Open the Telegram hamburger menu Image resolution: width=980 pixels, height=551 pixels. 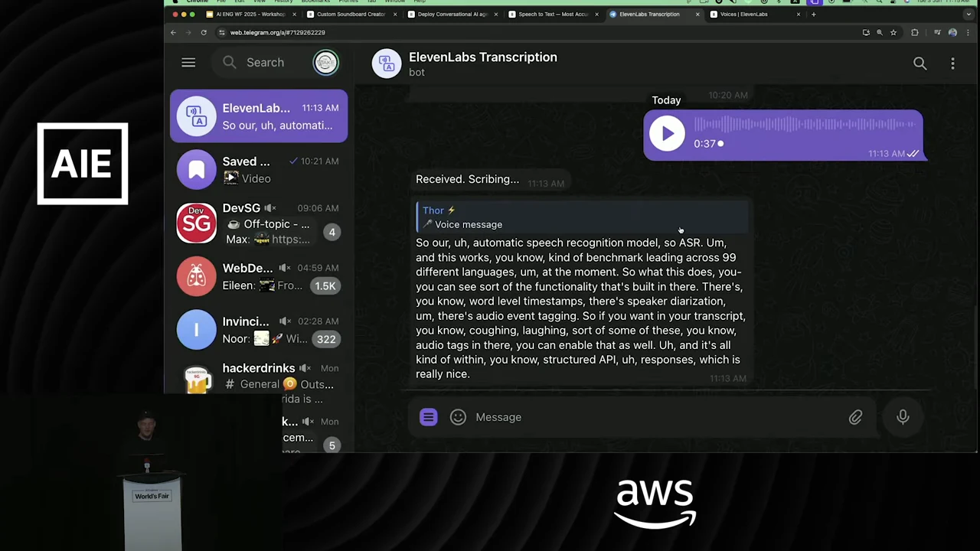[x=188, y=63]
